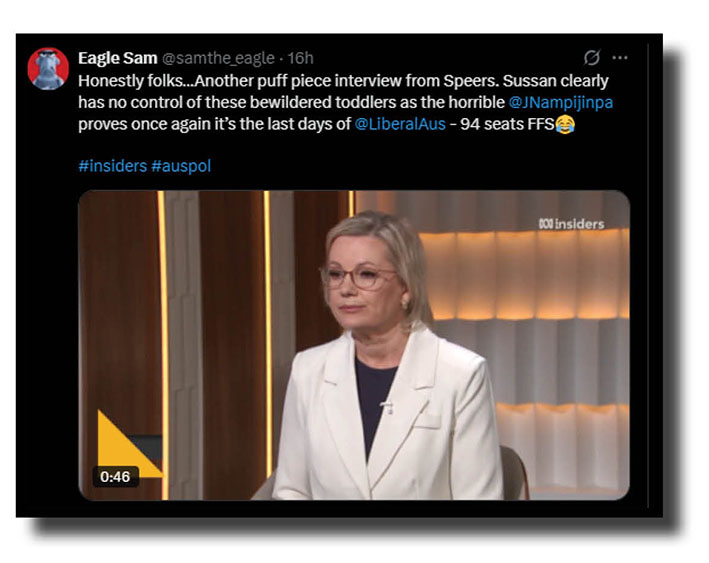Open the three-dot more options menu
This screenshot has height=563, width=709.
click(619, 57)
